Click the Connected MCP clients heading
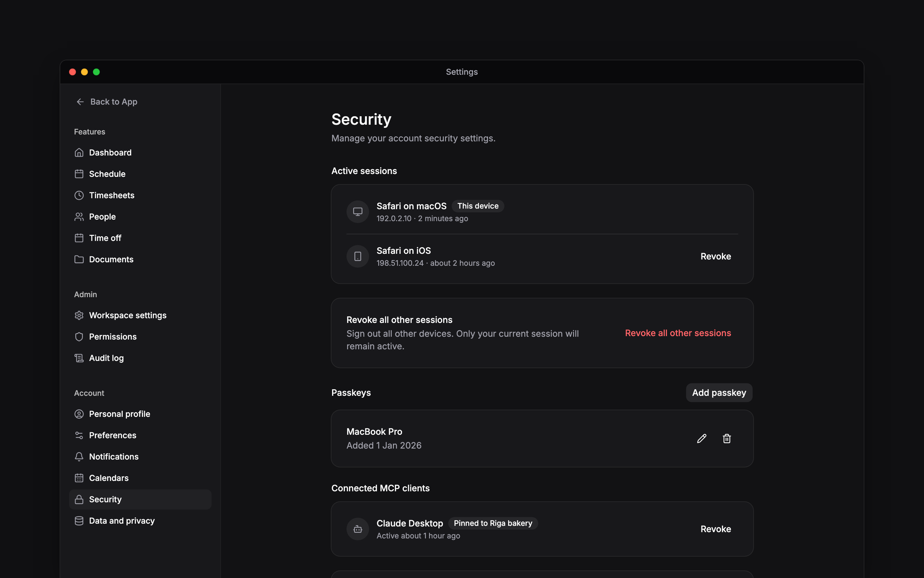This screenshot has height=578, width=924. coord(380,488)
